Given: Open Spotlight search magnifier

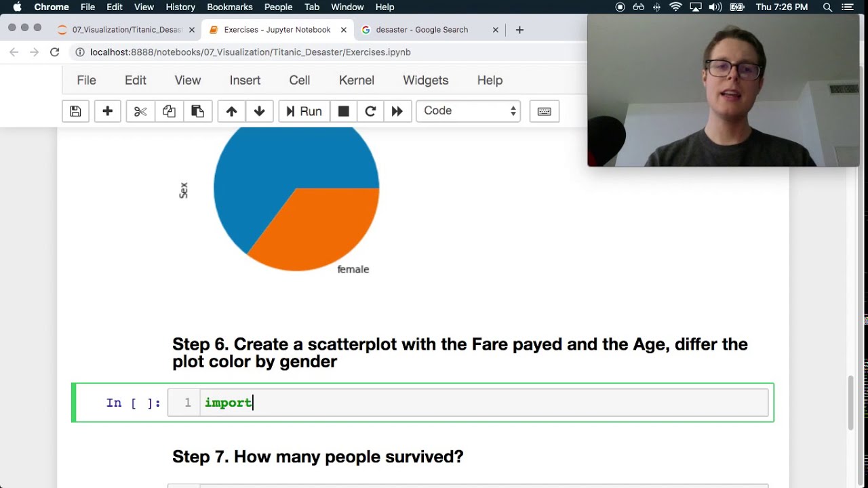Looking at the screenshot, I should tap(827, 7).
